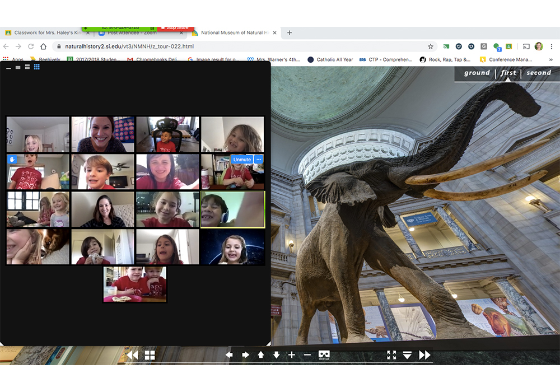Tilt the tour view down
Viewport: 560px width, 392px height.
(x=277, y=355)
